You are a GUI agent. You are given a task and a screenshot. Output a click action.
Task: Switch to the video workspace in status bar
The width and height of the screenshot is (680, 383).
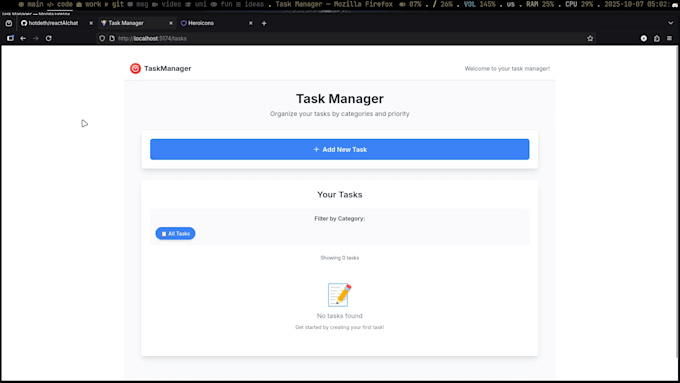click(167, 4)
